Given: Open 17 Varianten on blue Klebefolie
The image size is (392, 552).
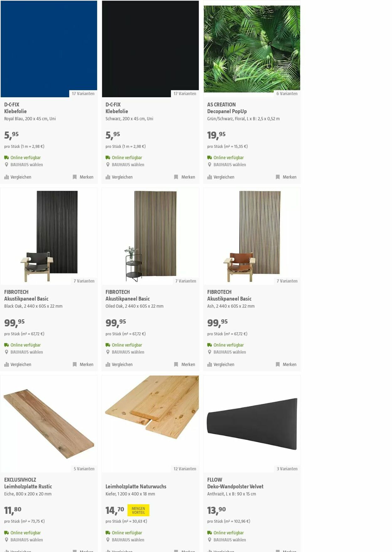Looking at the screenshot, I should [83, 94].
